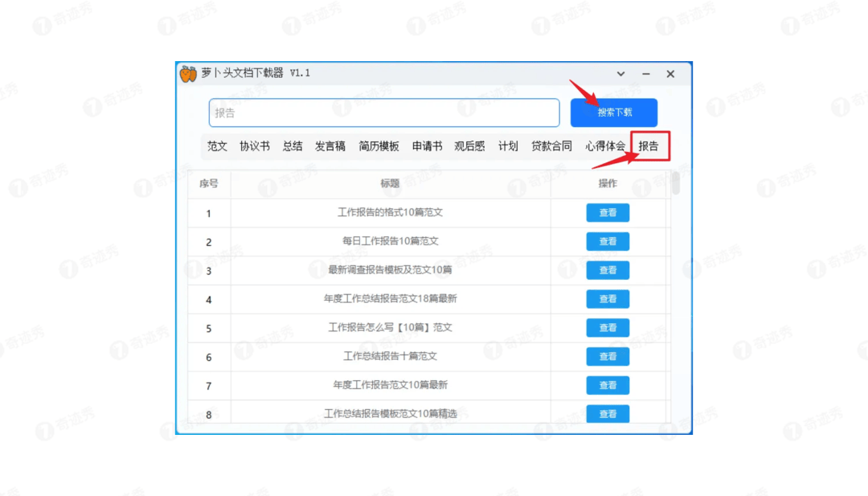
Task: Click row number 7 cell
Action: 209,387
